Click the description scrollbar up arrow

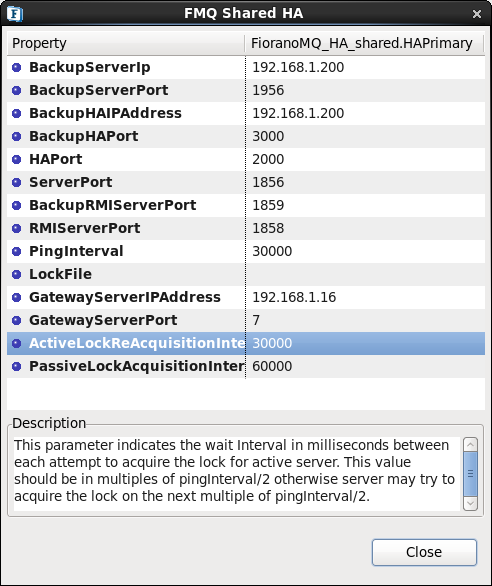click(x=470, y=445)
